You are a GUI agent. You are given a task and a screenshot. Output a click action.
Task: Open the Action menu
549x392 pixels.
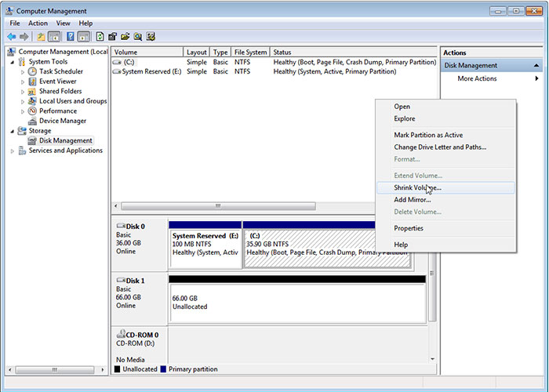click(x=38, y=24)
